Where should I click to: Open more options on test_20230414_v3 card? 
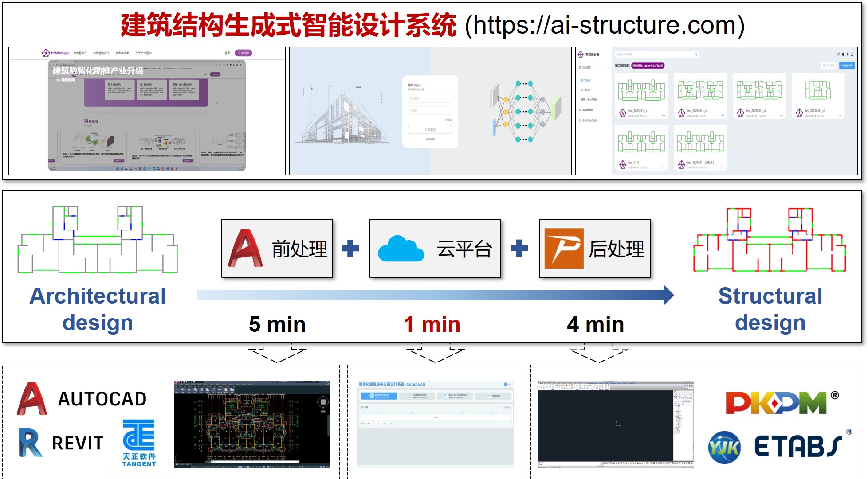click(x=723, y=115)
